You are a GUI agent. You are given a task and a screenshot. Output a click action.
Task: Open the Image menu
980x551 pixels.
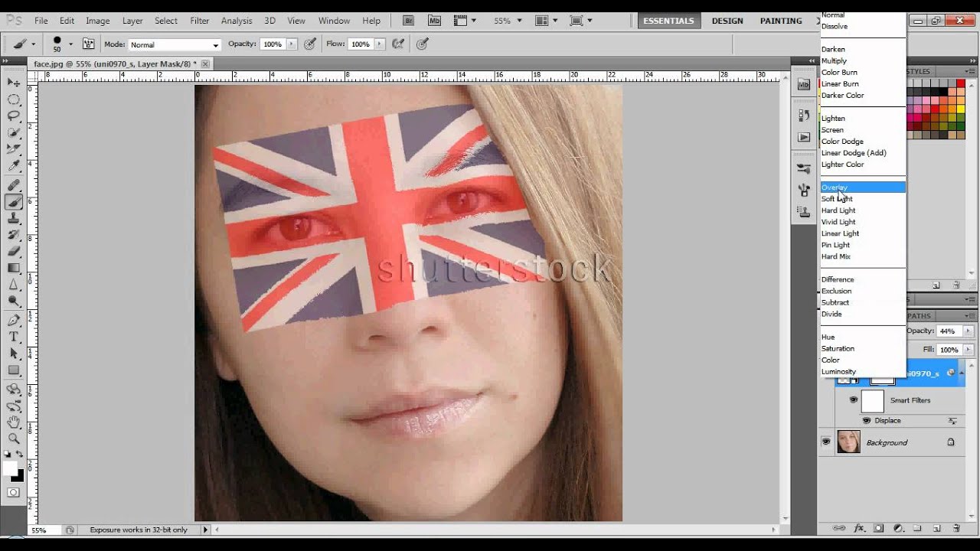coord(97,21)
